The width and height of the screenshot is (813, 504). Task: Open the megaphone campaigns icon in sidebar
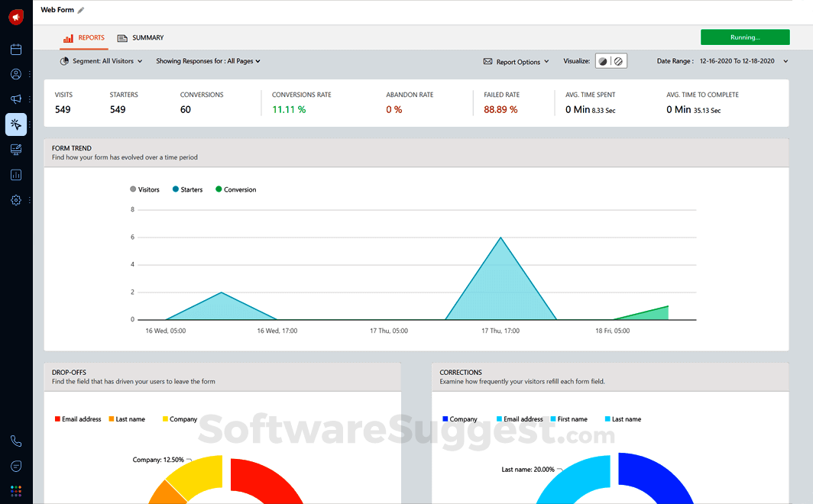coord(16,99)
